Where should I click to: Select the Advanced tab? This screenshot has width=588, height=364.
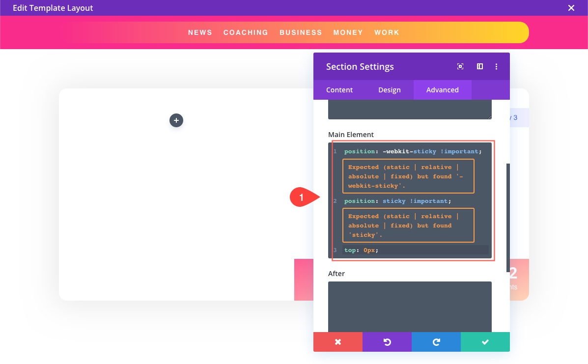442,90
